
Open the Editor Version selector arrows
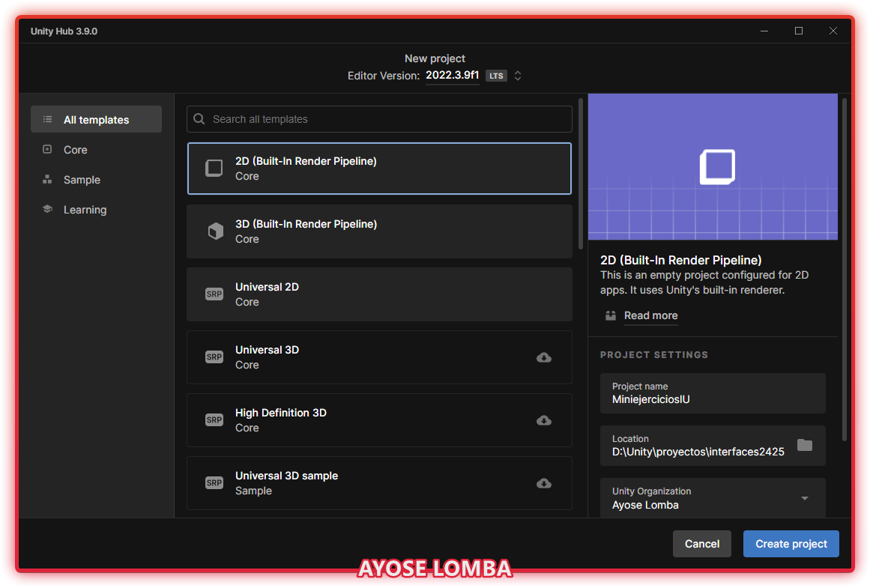point(517,76)
